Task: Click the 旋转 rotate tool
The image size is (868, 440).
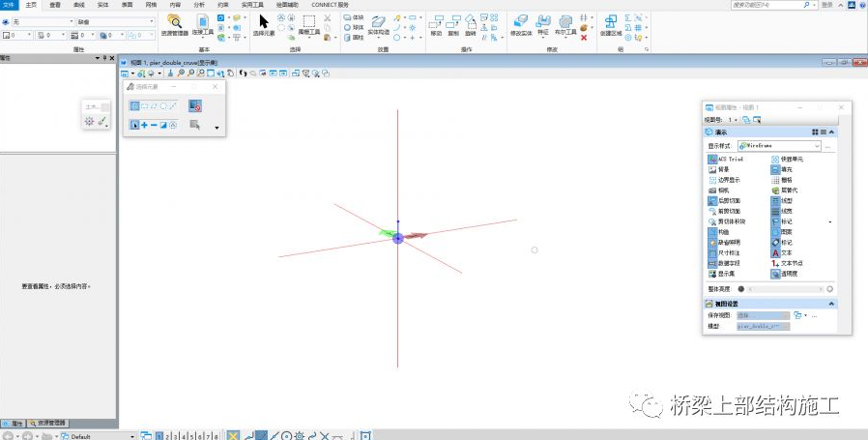Action: point(470,25)
